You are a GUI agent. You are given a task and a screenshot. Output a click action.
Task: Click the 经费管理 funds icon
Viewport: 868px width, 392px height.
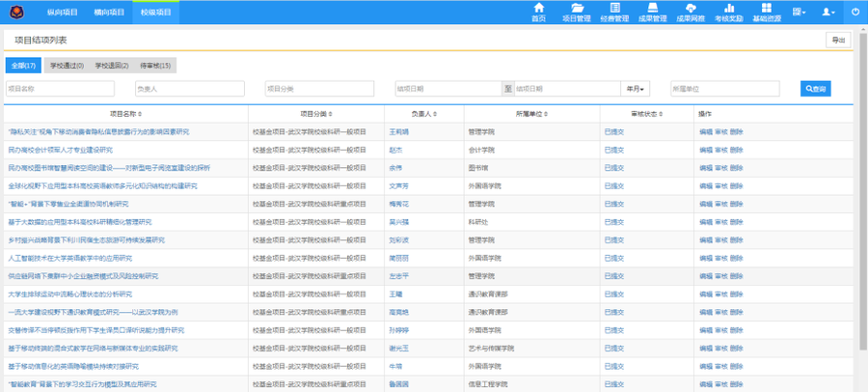coord(614,12)
